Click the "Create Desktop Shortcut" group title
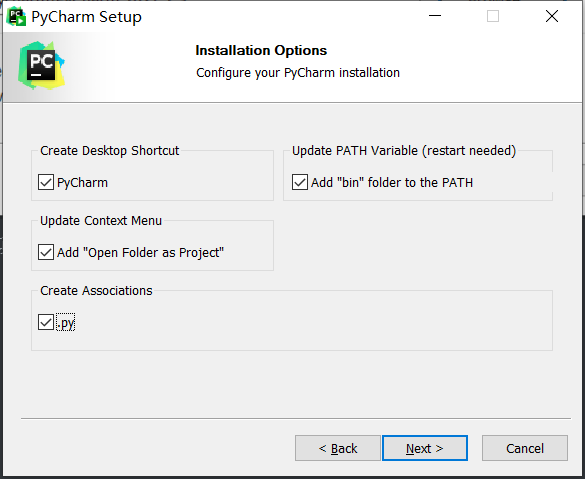Viewport: 585px width, 479px height. pyautogui.click(x=110, y=151)
